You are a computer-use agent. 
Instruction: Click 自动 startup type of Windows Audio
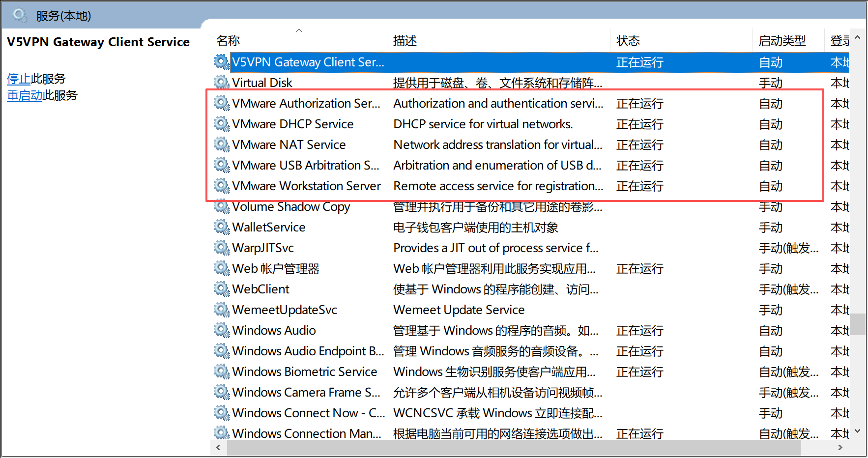771,330
